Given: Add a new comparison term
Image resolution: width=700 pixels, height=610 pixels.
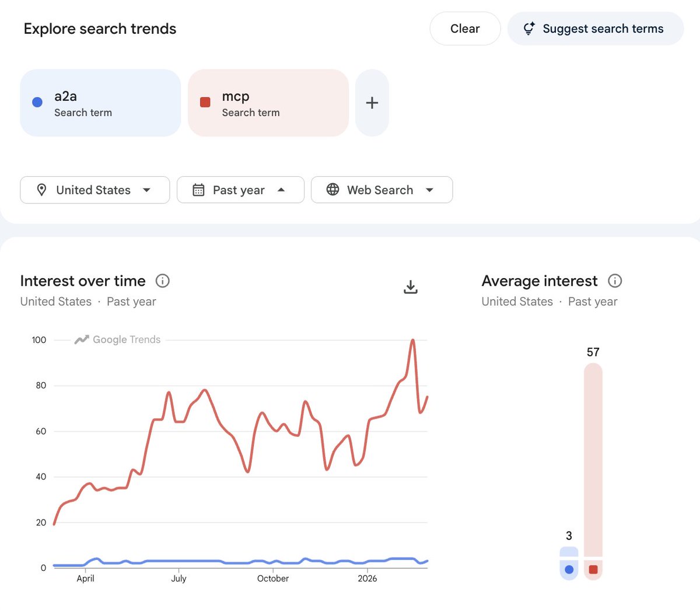Looking at the screenshot, I should coord(372,103).
